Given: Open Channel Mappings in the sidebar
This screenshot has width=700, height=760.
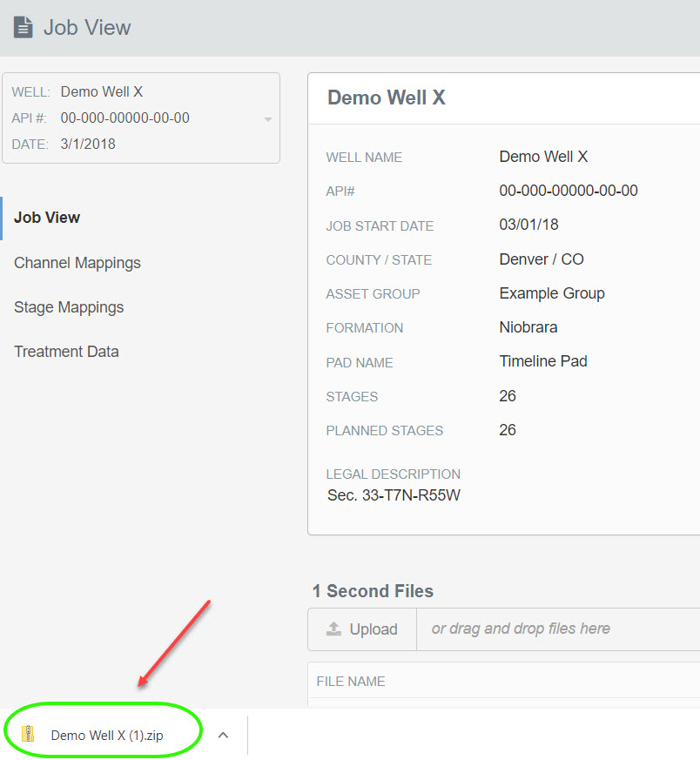Looking at the screenshot, I should click(77, 263).
